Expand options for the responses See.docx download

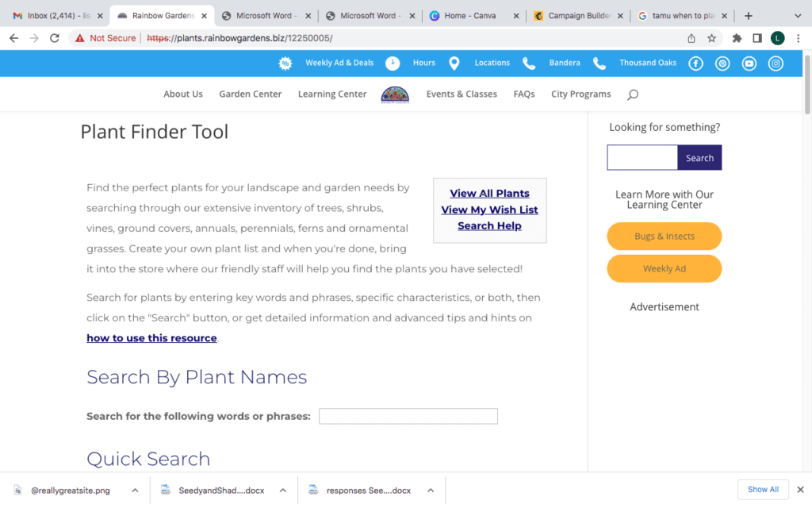[430, 490]
